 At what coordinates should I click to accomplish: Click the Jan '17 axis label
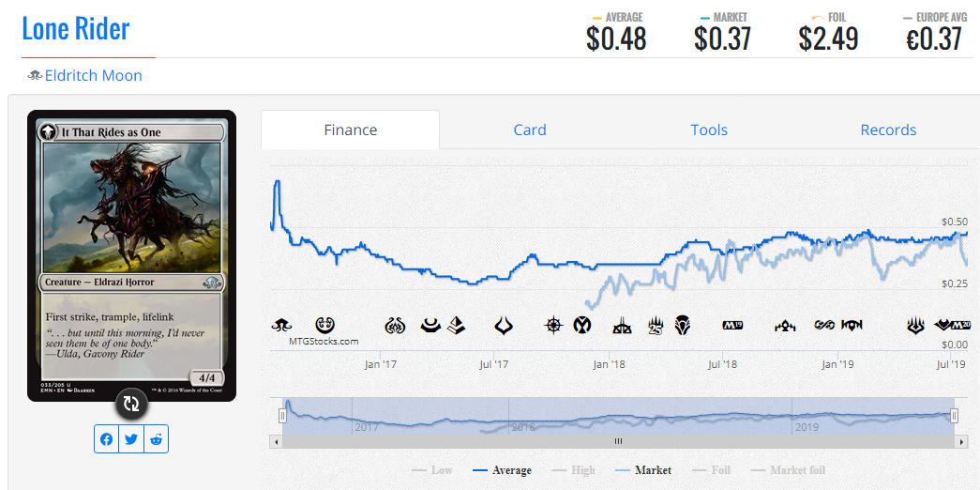[381, 364]
